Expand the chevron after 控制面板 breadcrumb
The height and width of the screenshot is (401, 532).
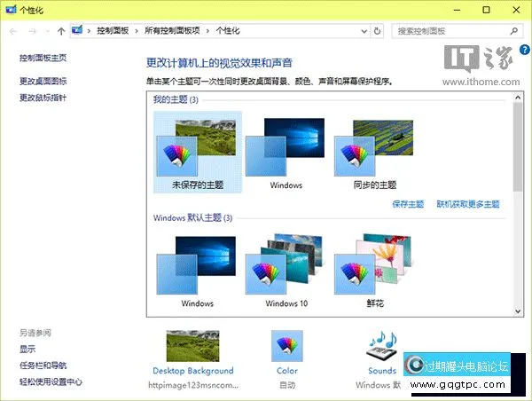point(137,31)
